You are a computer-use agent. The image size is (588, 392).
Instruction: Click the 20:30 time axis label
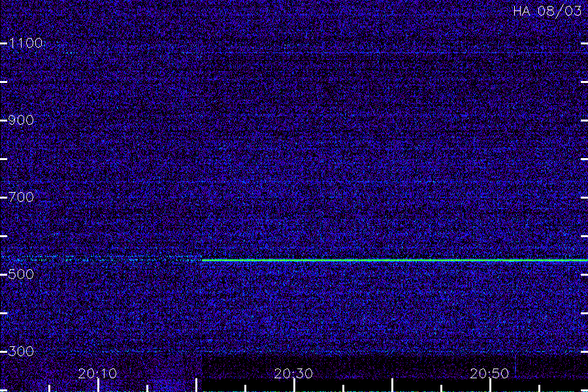coord(293,374)
